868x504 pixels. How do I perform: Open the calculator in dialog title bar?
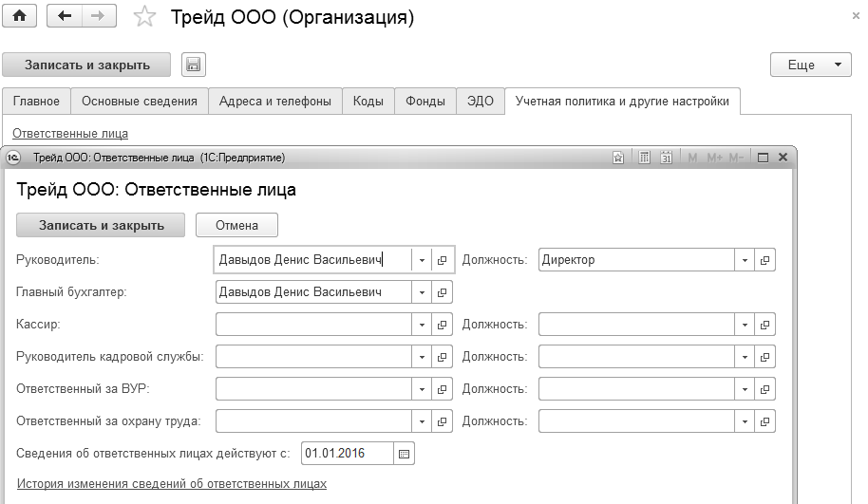[x=644, y=158]
